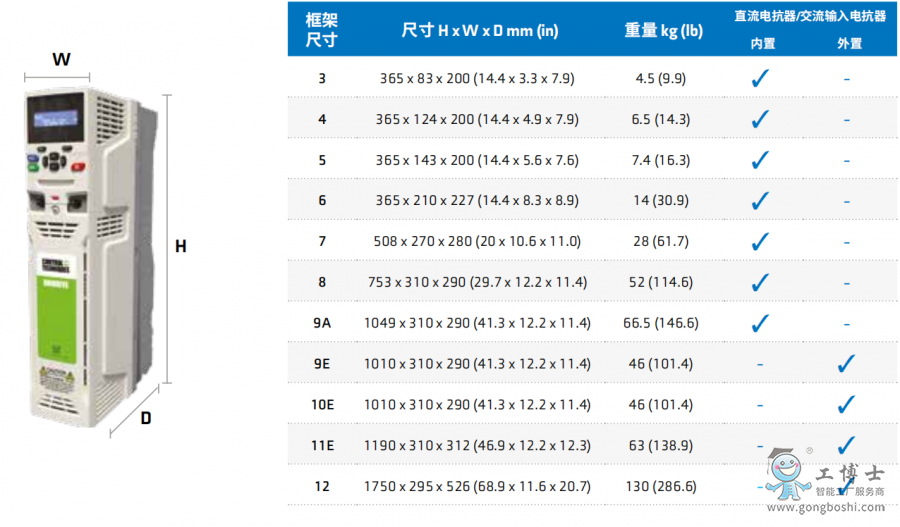900x527 pixels.
Task: Click the 框架尺寸 column header
Action: pyautogui.click(x=321, y=30)
